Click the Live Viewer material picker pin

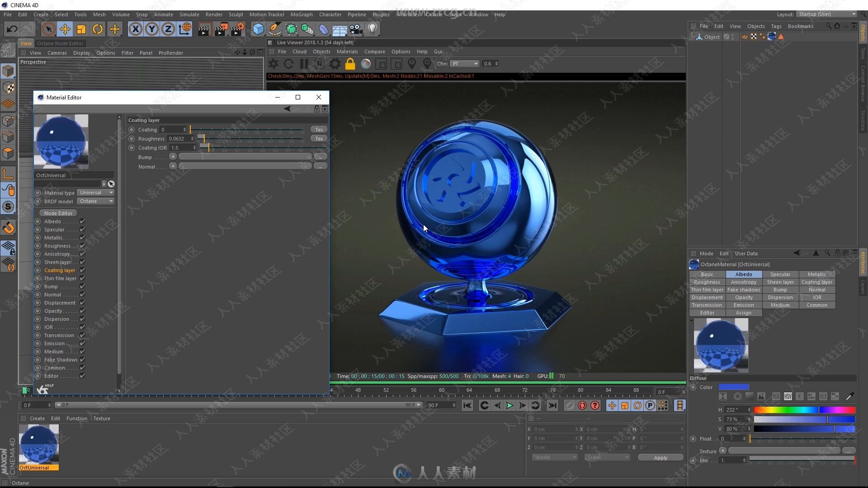coord(427,64)
